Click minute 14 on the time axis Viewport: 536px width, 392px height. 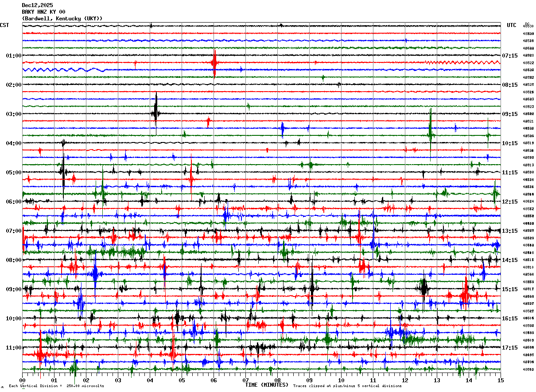[x=469, y=380]
